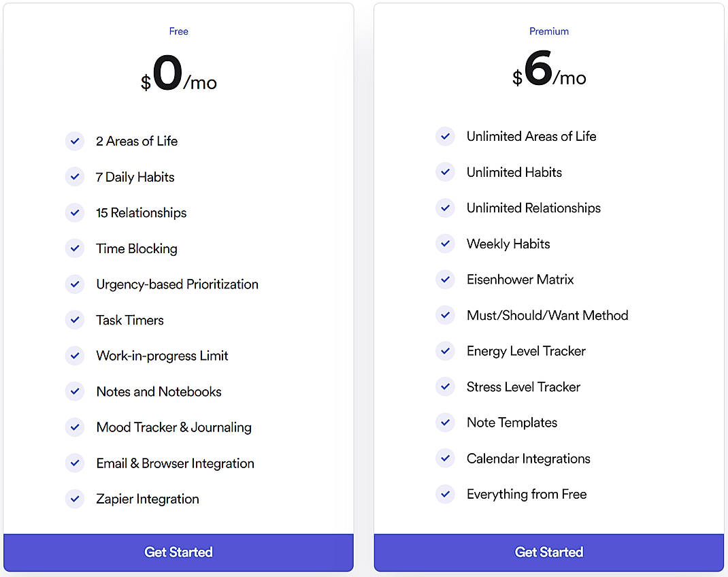This screenshot has height=577, width=728.
Task: Toggle the check beside Stress Level Tracker
Action: (445, 386)
